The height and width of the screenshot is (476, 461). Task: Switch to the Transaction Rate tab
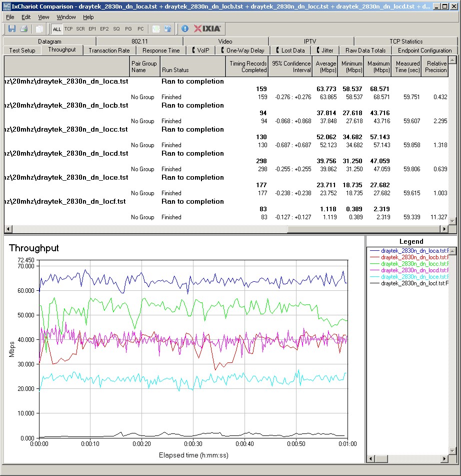coord(109,51)
